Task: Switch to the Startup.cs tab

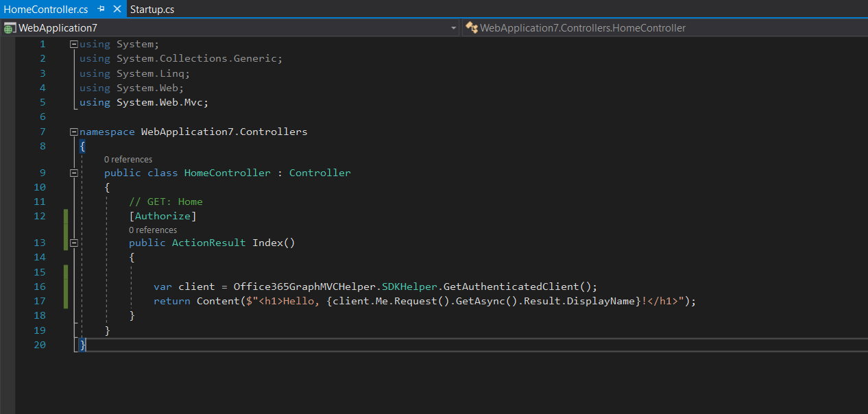Action: [x=152, y=10]
